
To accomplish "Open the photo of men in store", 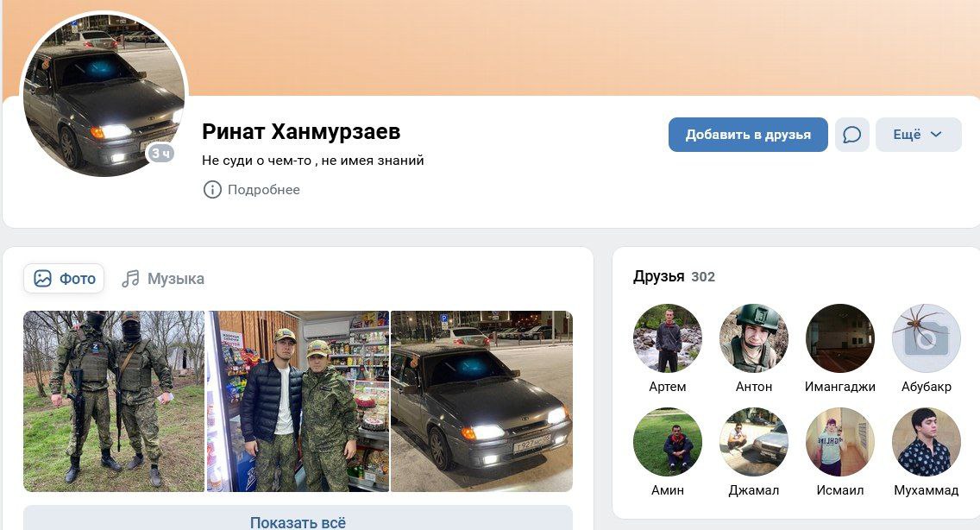I will coord(298,401).
